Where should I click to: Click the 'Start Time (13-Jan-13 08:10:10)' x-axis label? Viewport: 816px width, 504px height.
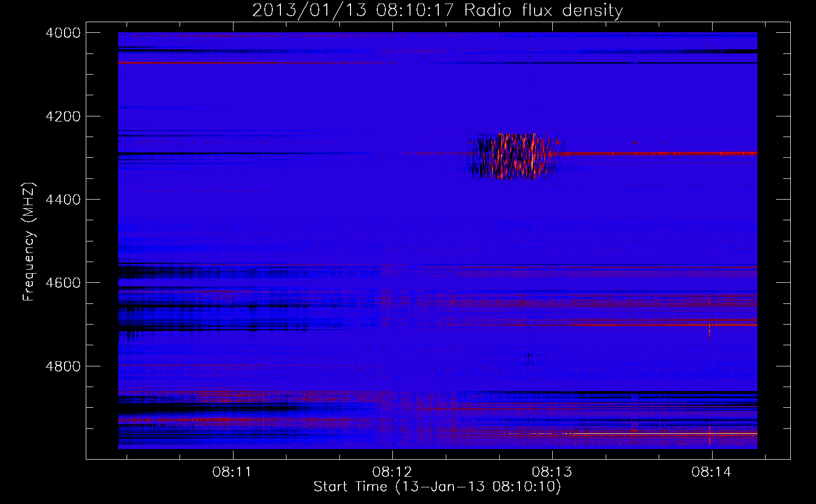click(437, 487)
